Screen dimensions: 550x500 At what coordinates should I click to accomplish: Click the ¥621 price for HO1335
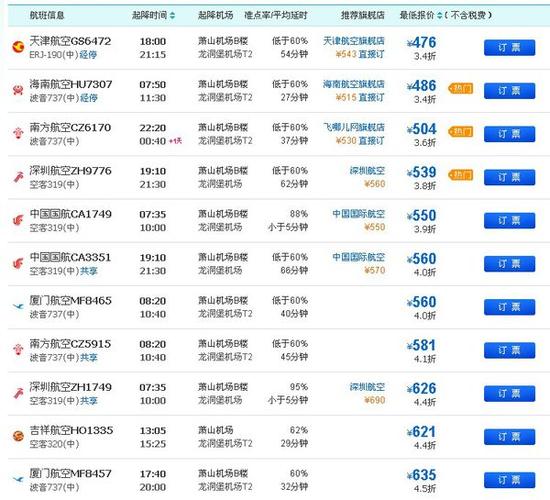(421, 432)
